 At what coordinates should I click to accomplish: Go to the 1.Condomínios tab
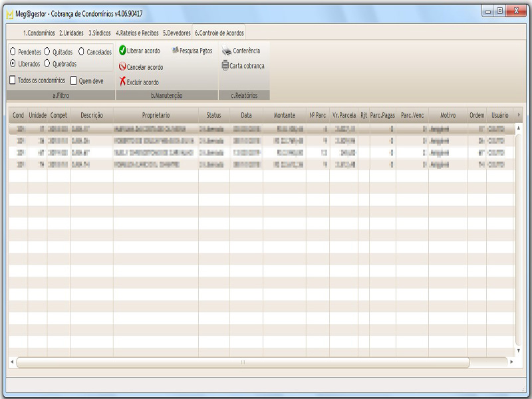39,33
